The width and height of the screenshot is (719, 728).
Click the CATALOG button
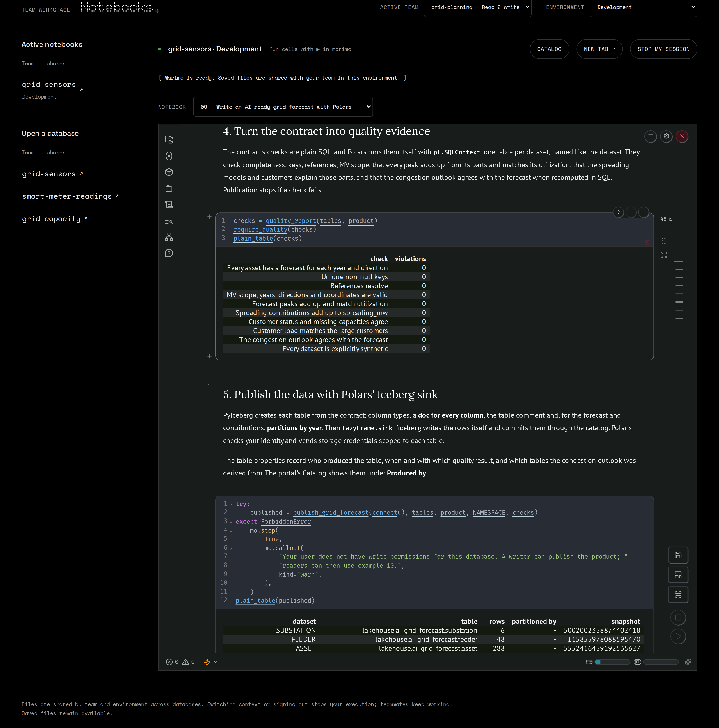point(549,49)
